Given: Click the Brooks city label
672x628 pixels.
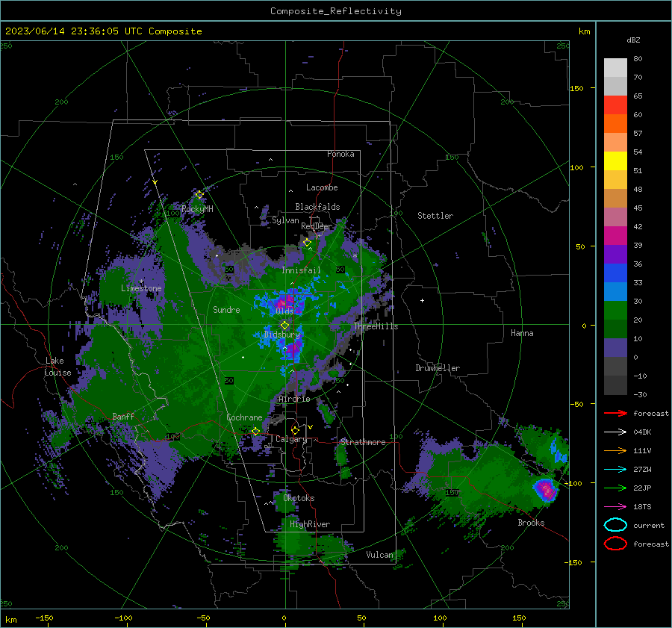Looking at the screenshot, I should [x=531, y=523].
